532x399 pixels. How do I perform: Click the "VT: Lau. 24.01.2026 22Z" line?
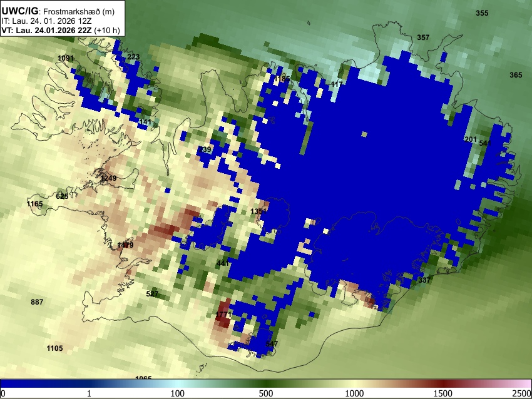tap(46, 30)
